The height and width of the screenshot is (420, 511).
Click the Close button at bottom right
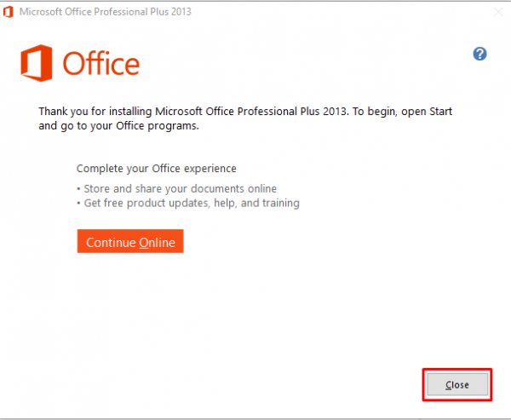tap(457, 385)
